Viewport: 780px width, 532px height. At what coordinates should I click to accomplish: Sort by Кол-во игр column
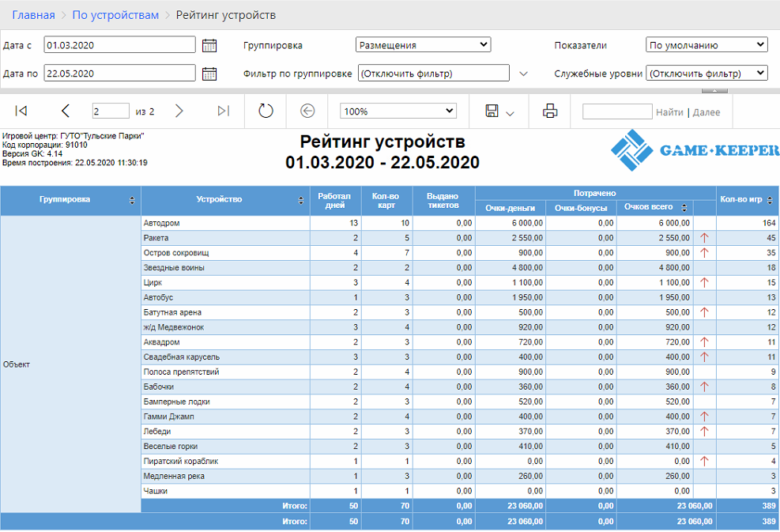pyautogui.click(x=770, y=200)
